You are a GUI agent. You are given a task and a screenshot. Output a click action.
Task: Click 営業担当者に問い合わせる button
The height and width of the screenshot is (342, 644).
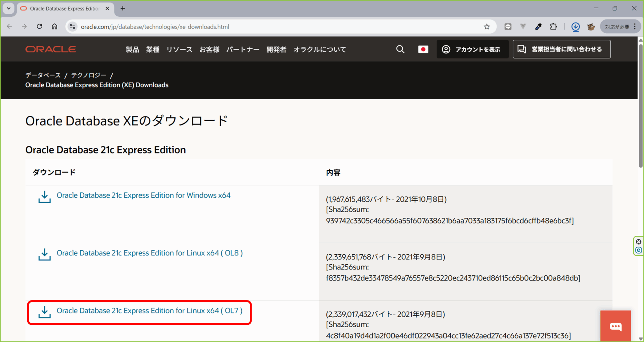(561, 49)
